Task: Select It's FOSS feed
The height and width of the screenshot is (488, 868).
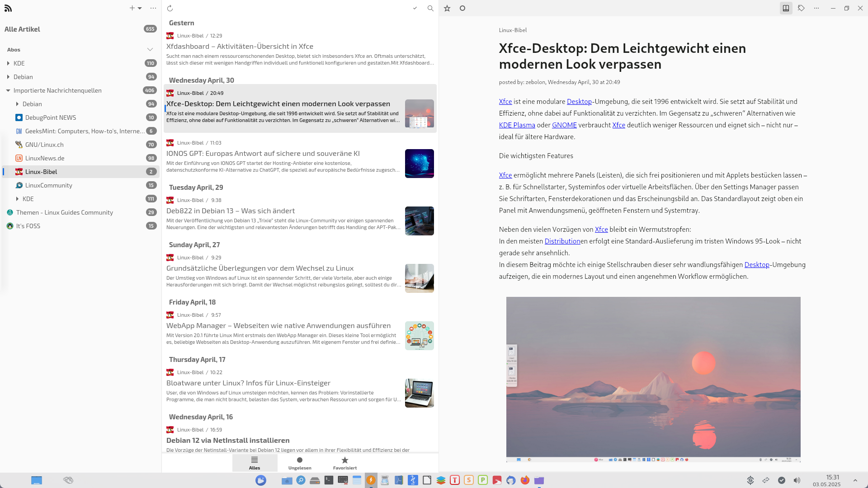Action: [x=80, y=226]
